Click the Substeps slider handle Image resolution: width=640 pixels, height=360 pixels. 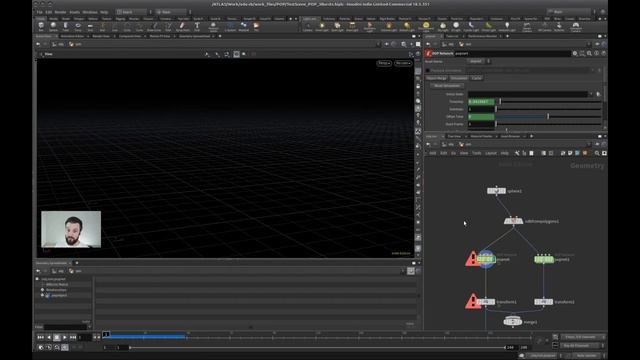496,109
